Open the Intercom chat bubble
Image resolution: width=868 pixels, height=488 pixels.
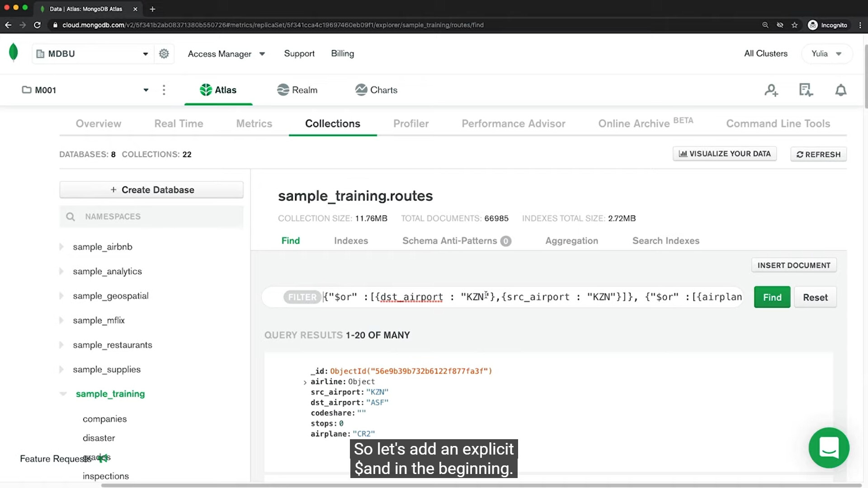[x=829, y=447]
